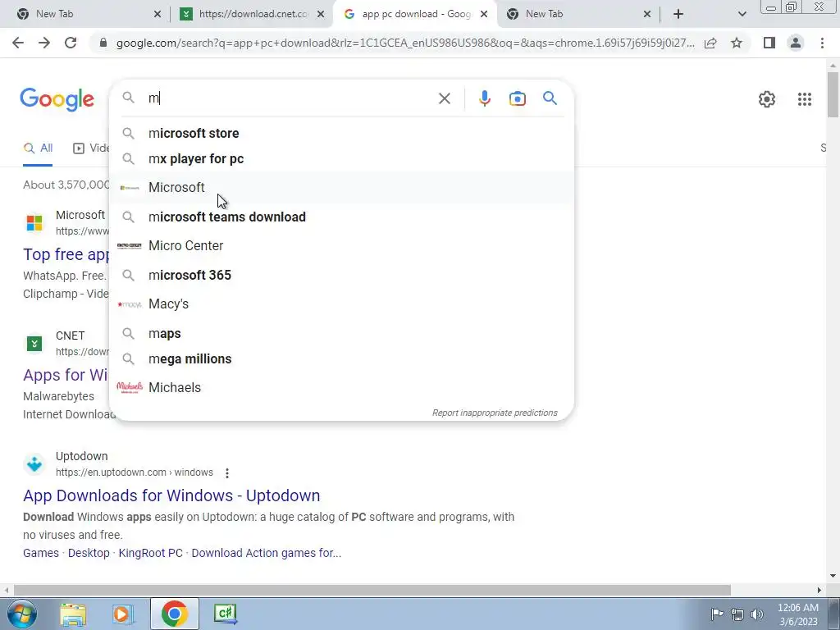
Task: Click the taskbar clock showing 12:06 AM
Action: tap(797, 614)
